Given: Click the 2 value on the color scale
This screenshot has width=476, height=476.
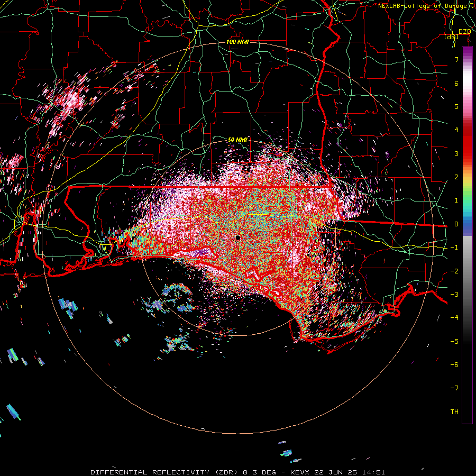Looking at the screenshot, I should [x=456, y=177].
